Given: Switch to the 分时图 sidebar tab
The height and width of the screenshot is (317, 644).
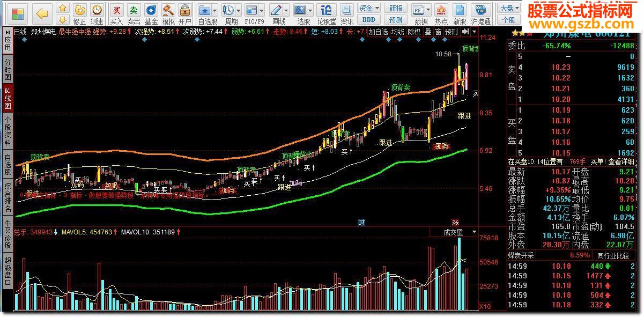Looking at the screenshot, I should point(7,70).
